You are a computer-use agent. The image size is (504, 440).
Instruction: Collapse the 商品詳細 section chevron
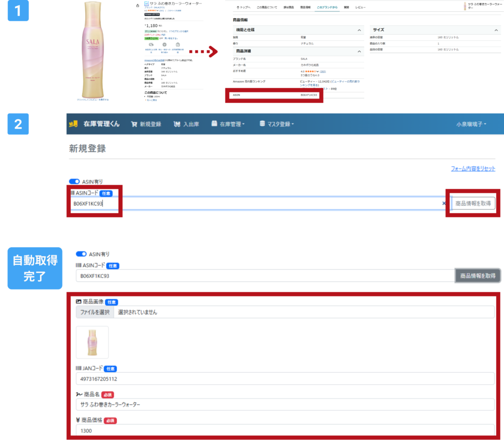tap(359, 51)
